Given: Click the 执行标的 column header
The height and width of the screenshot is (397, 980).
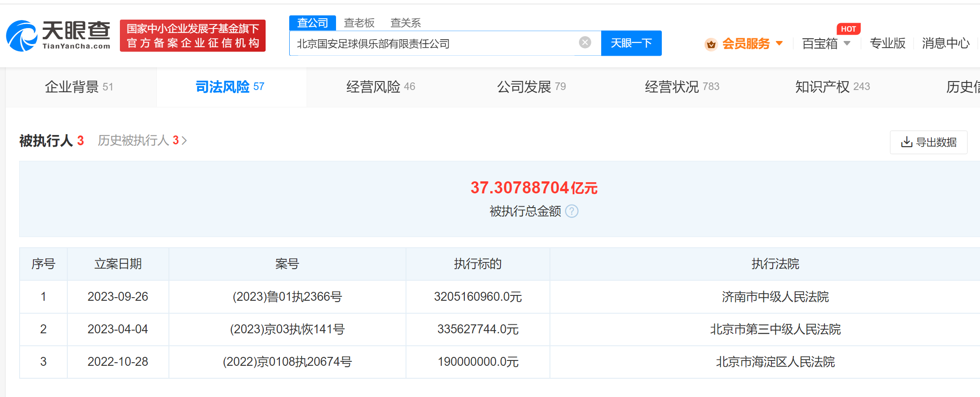Looking at the screenshot, I should 478,264.
